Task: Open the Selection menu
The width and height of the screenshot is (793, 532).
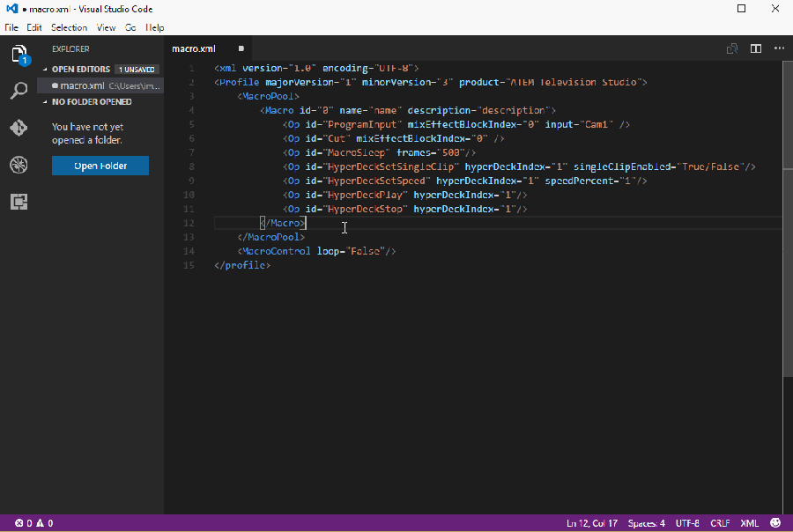Action: click(x=70, y=27)
